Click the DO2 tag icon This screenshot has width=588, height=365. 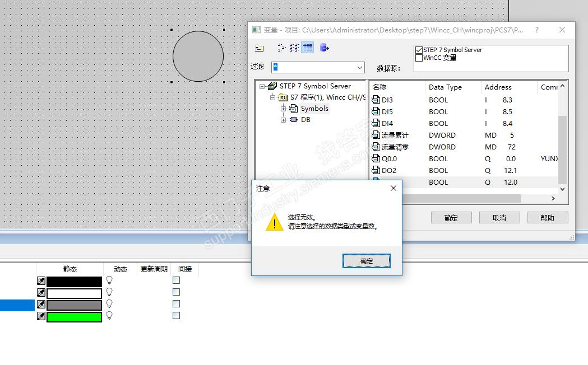pos(376,170)
